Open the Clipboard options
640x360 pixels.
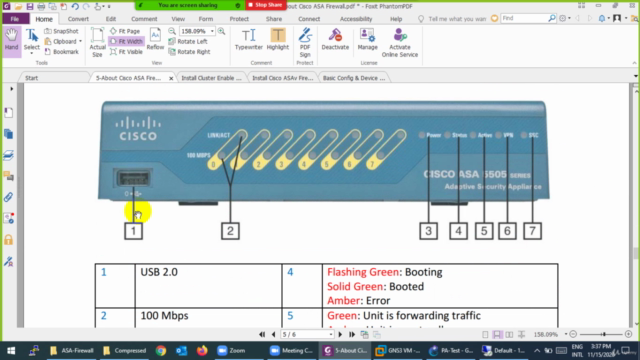63,41
